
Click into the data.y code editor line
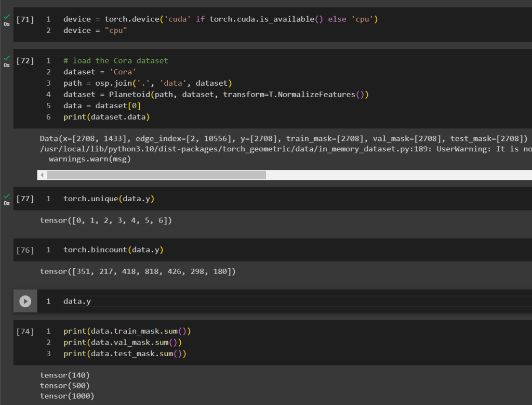(x=77, y=302)
